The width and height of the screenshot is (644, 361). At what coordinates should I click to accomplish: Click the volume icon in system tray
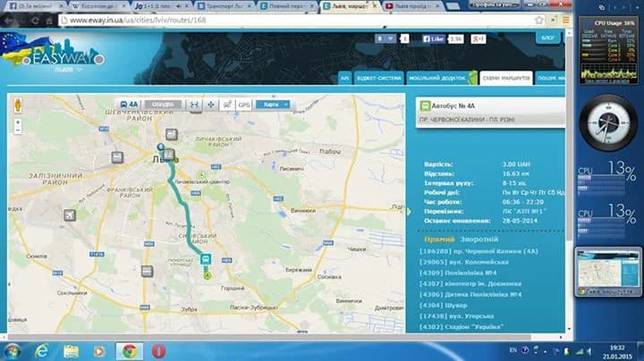(589, 351)
